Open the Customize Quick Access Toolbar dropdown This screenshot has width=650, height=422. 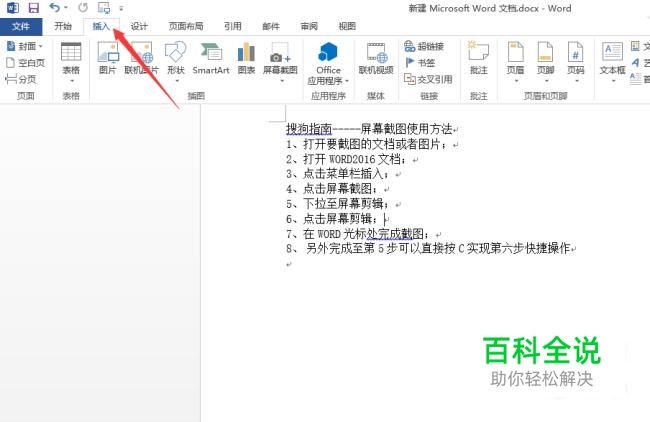[x=121, y=8]
